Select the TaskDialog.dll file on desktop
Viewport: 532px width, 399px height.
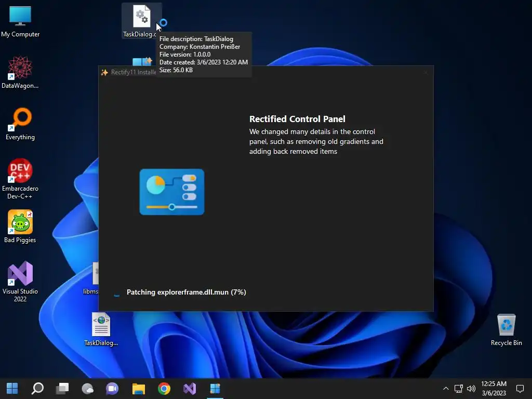141,20
